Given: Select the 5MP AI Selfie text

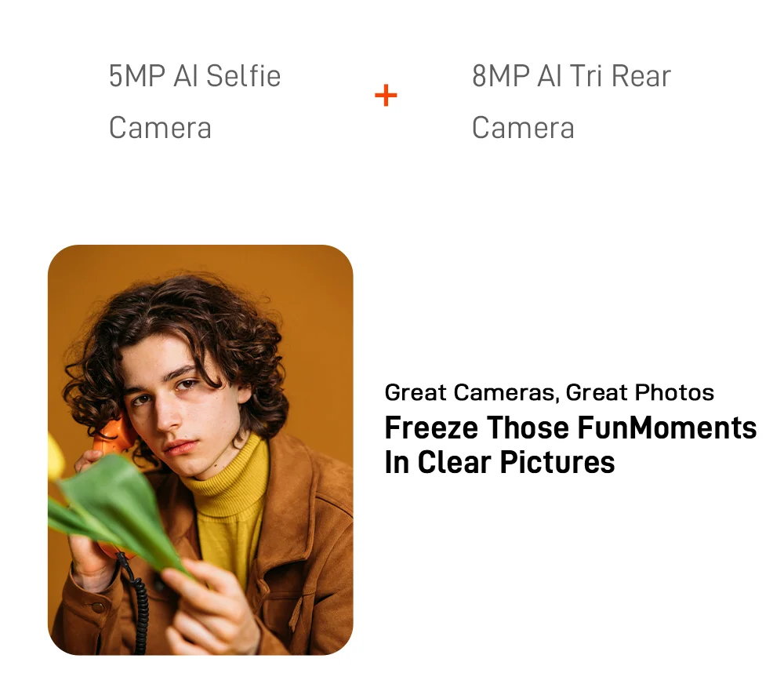Looking at the screenshot, I should tap(194, 76).
